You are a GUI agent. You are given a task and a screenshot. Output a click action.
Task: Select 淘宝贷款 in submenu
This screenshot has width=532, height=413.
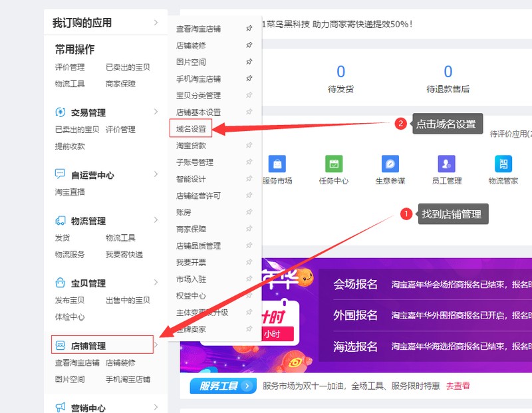tap(191, 146)
